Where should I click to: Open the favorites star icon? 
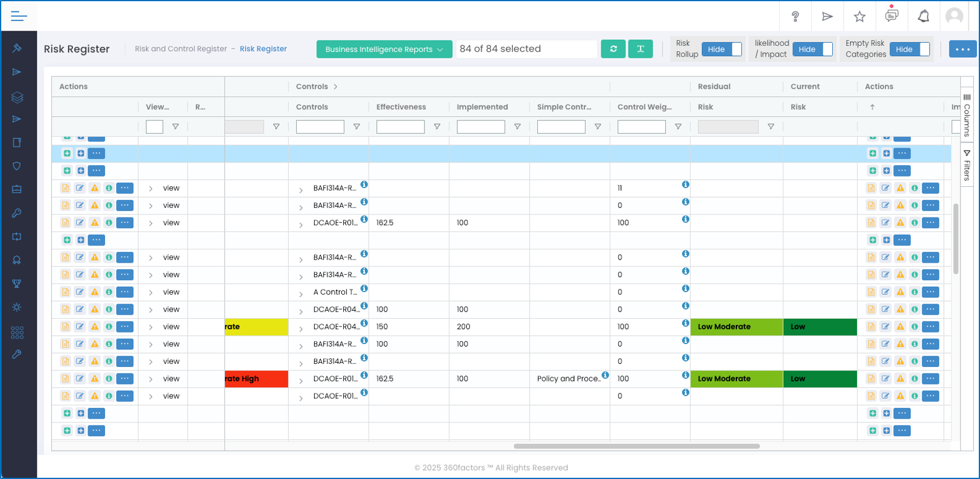coord(859,16)
